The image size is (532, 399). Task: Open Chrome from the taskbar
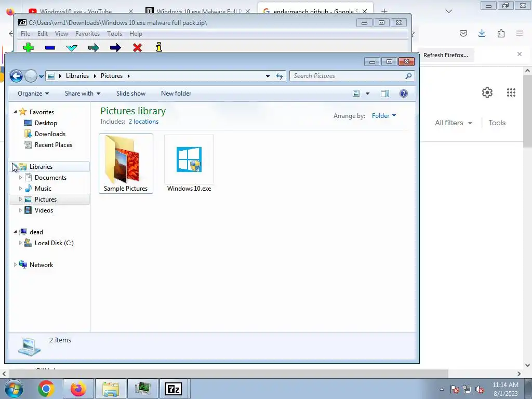pyautogui.click(x=46, y=389)
